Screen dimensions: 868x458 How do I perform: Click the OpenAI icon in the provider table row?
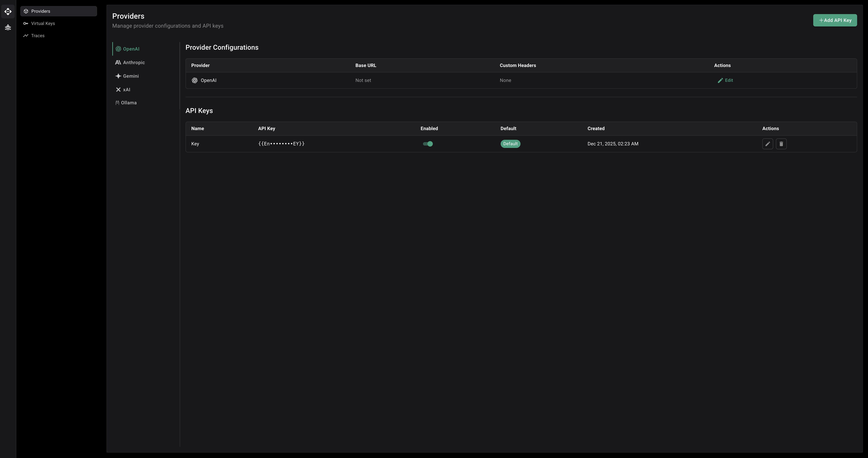pyautogui.click(x=194, y=80)
